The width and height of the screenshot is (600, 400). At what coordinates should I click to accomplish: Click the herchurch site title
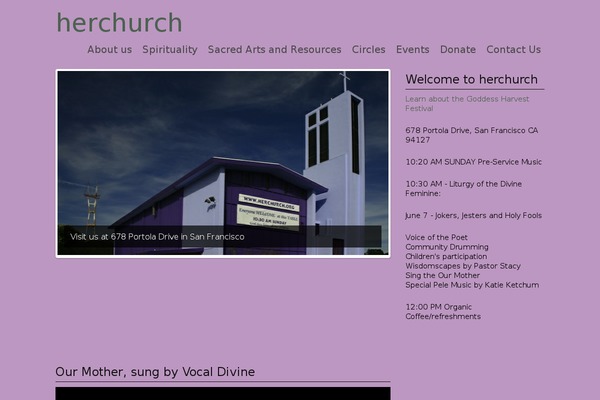click(x=119, y=23)
